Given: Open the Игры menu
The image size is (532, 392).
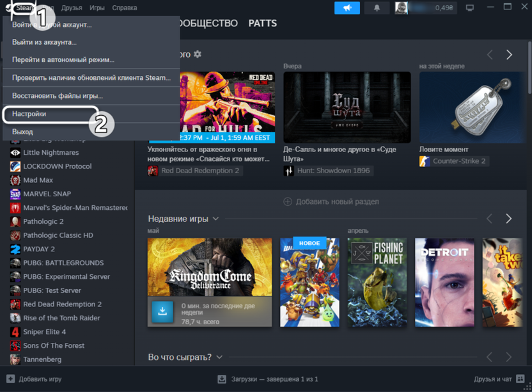Looking at the screenshot, I should click(x=97, y=8).
